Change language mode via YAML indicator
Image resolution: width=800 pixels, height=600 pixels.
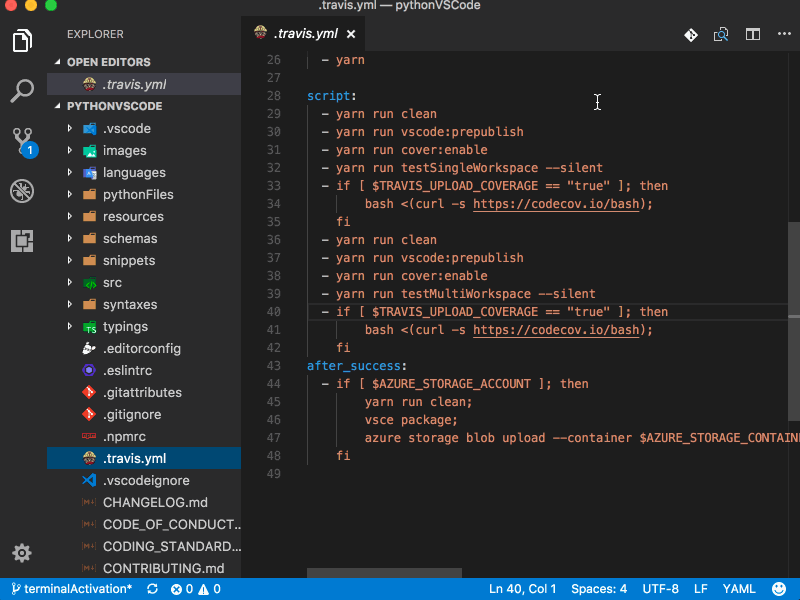click(x=739, y=589)
